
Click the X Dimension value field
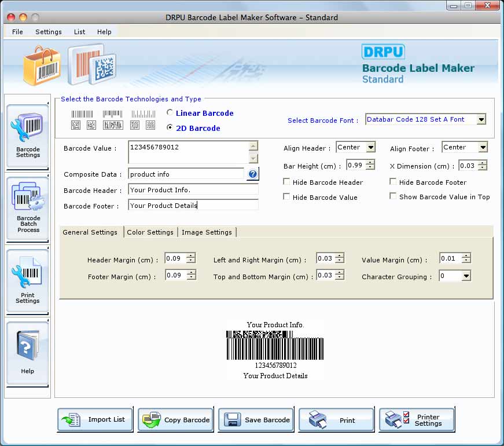coord(468,166)
